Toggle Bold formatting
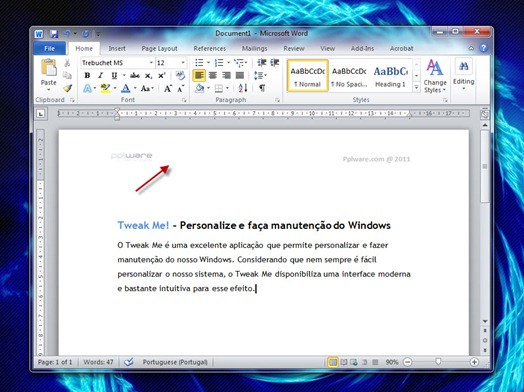524x392 pixels. [87, 76]
